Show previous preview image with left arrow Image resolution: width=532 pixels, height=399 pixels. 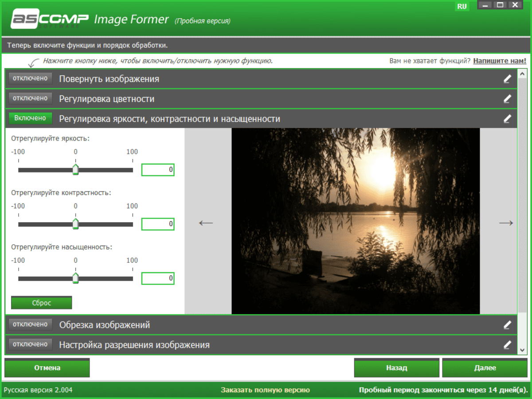[x=206, y=223]
